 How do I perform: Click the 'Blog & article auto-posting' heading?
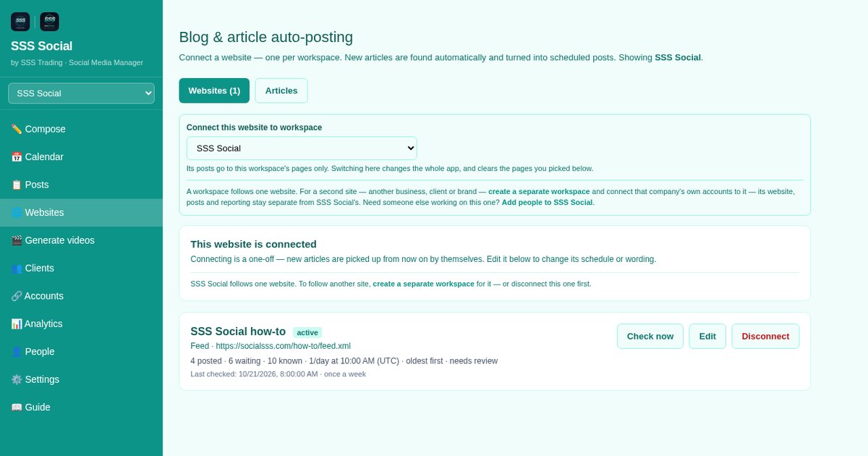266,37
